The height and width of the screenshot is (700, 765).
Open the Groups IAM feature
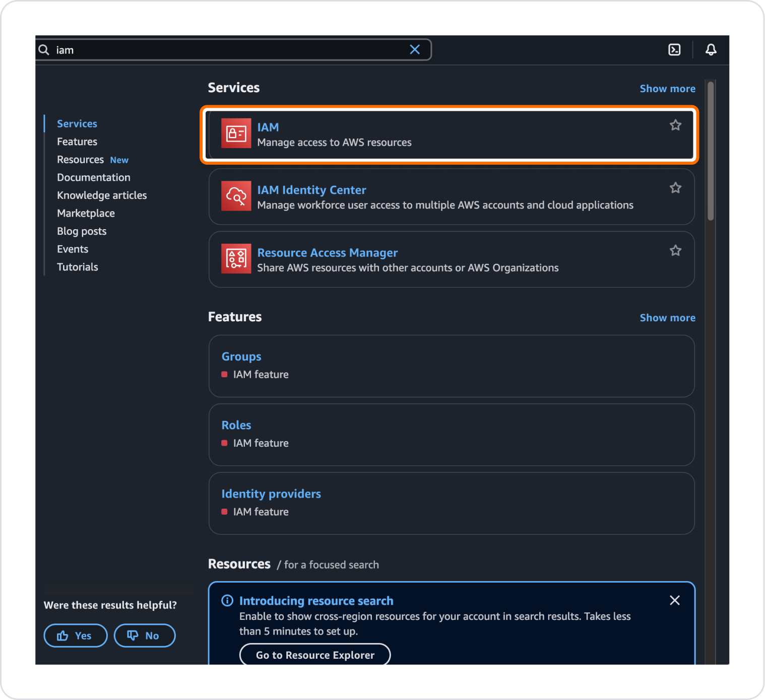point(241,357)
